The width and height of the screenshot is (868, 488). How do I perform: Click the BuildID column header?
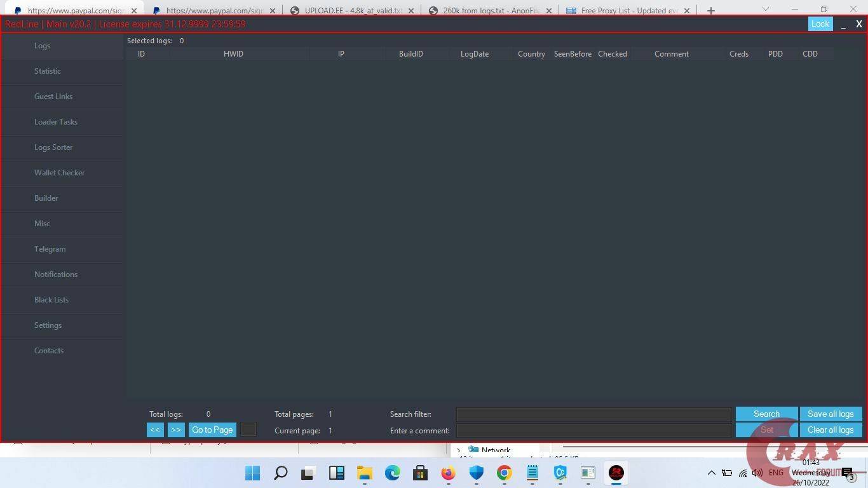pyautogui.click(x=411, y=54)
